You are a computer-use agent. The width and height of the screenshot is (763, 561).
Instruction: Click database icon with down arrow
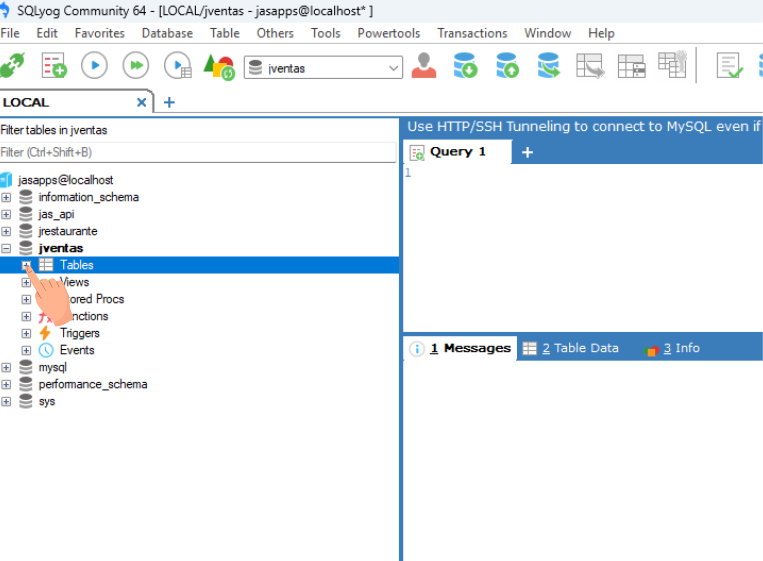(465, 65)
